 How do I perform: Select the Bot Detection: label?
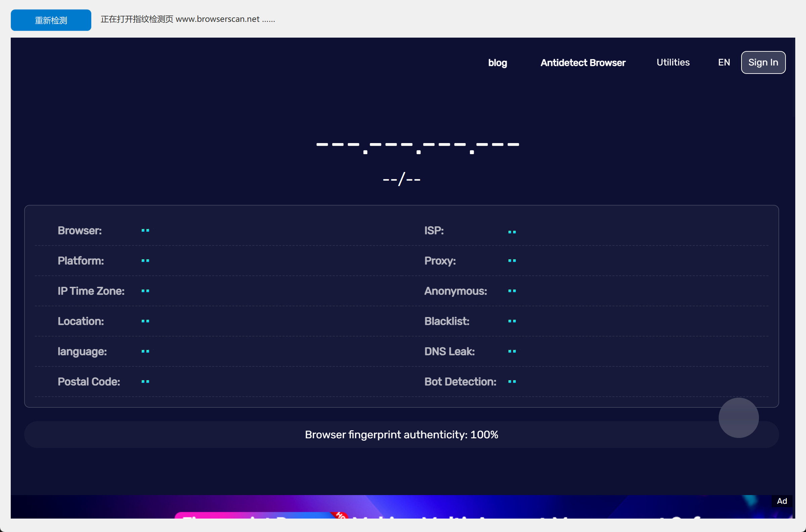coord(460,382)
